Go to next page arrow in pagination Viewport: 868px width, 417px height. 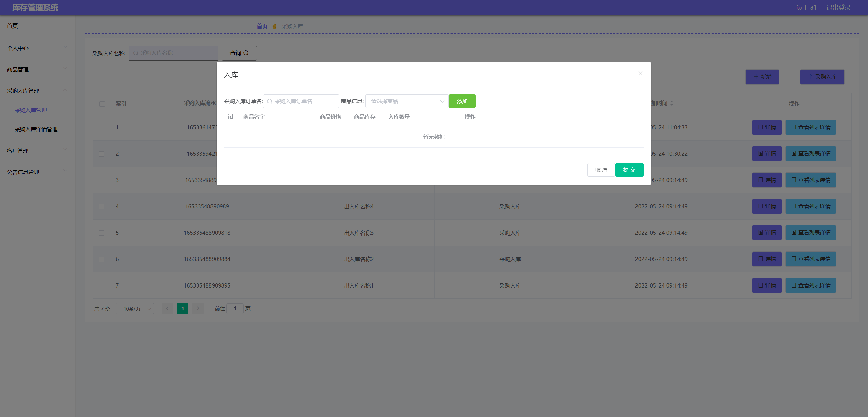[198, 309]
